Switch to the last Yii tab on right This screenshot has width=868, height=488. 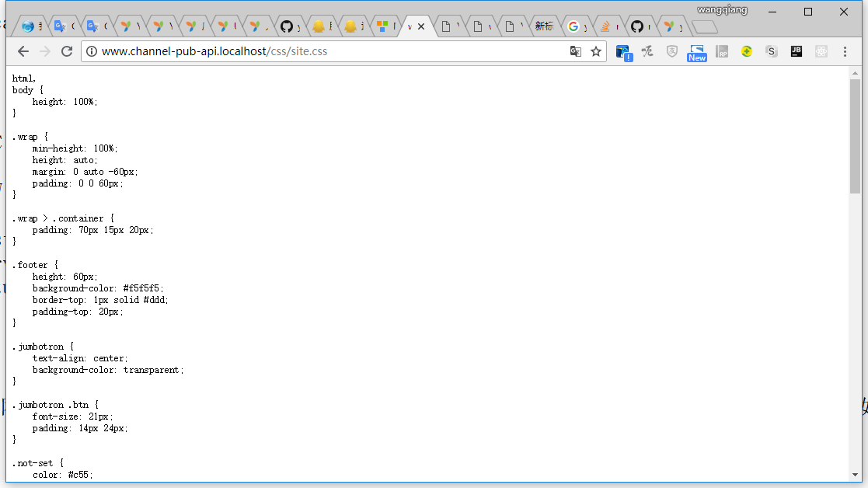click(672, 26)
